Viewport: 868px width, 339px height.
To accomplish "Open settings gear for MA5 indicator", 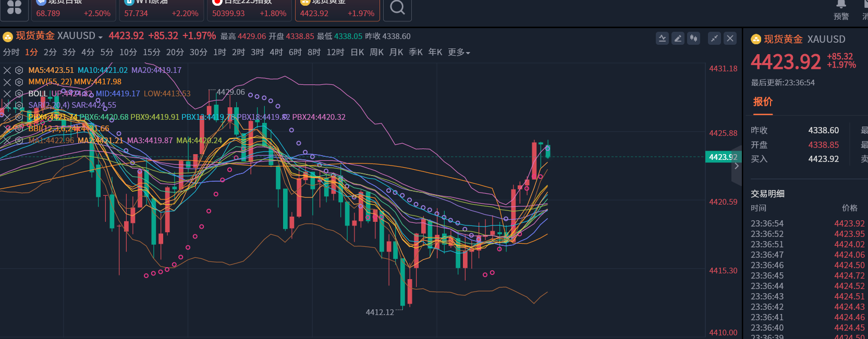I will click(19, 70).
